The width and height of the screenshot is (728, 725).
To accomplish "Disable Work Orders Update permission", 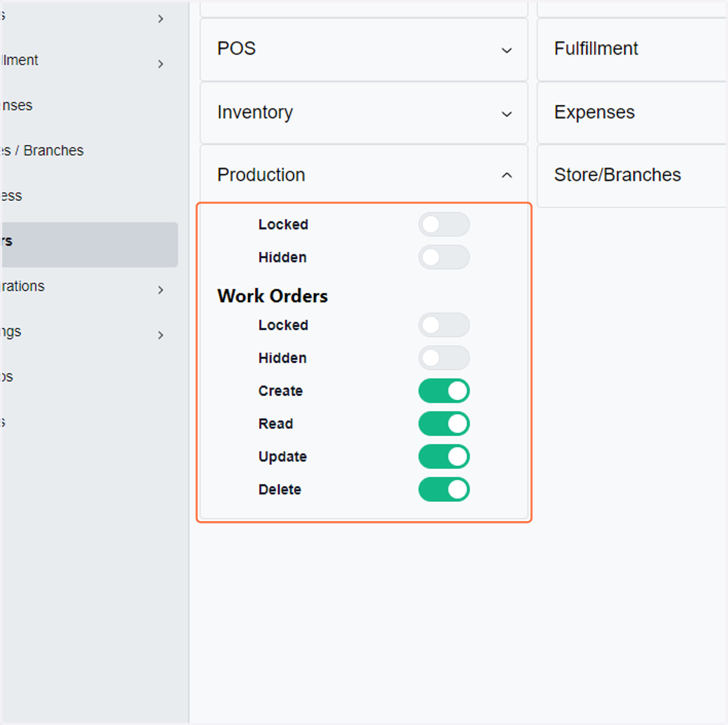I will [443, 456].
